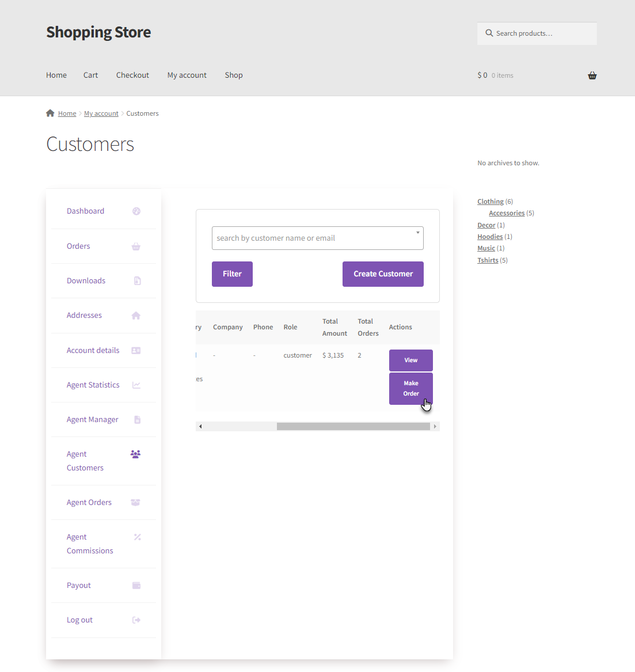Select Payout in account sidebar
The width and height of the screenshot is (635, 672).
[x=79, y=586]
